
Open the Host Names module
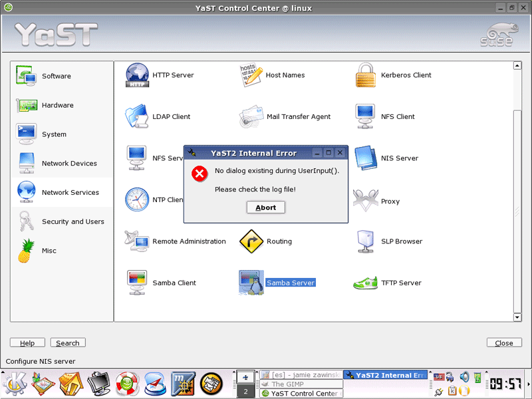click(272, 75)
